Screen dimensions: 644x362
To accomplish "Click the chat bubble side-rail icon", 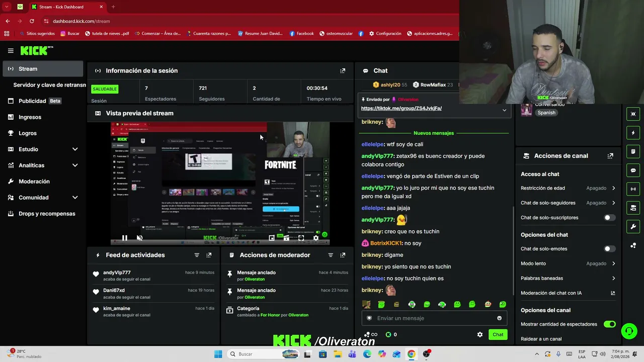I will click(633, 170).
